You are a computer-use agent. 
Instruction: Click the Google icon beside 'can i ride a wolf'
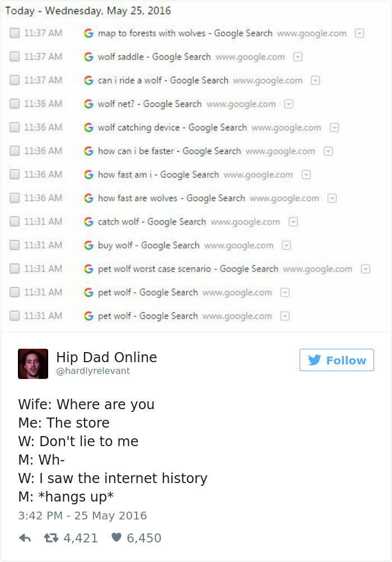pos(90,80)
